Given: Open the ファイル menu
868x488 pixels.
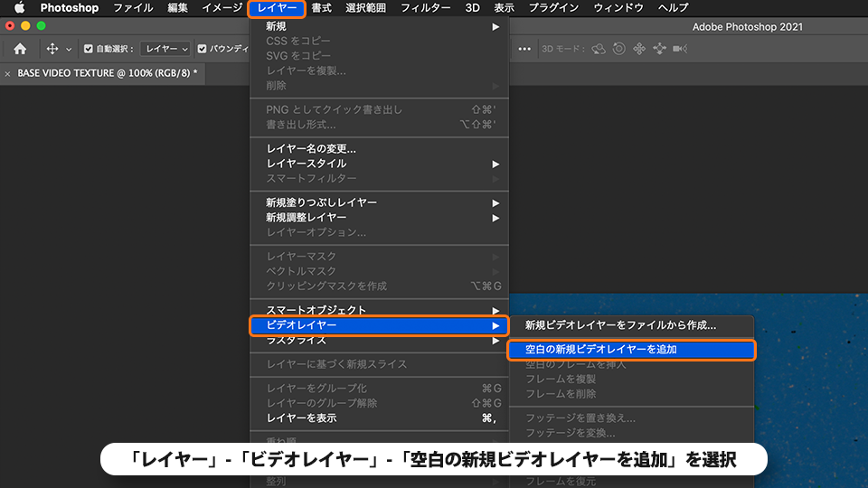Looking at the screenshot, I should (133, 8).
